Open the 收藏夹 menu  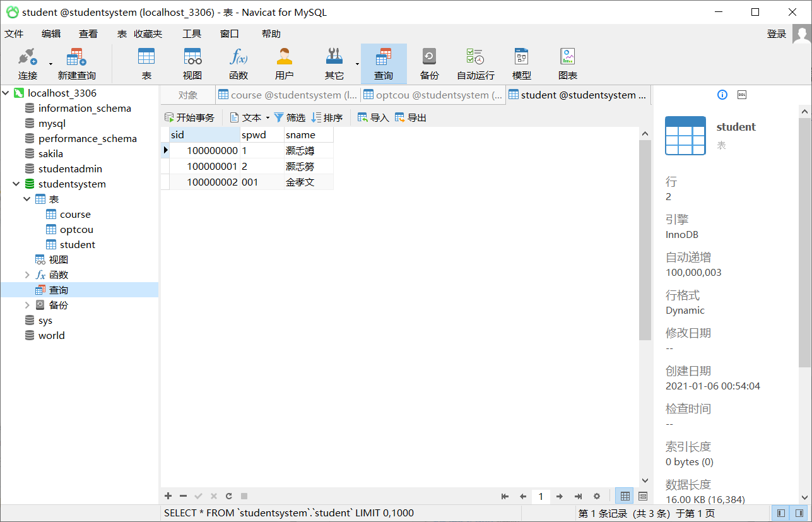pos(148,34)
